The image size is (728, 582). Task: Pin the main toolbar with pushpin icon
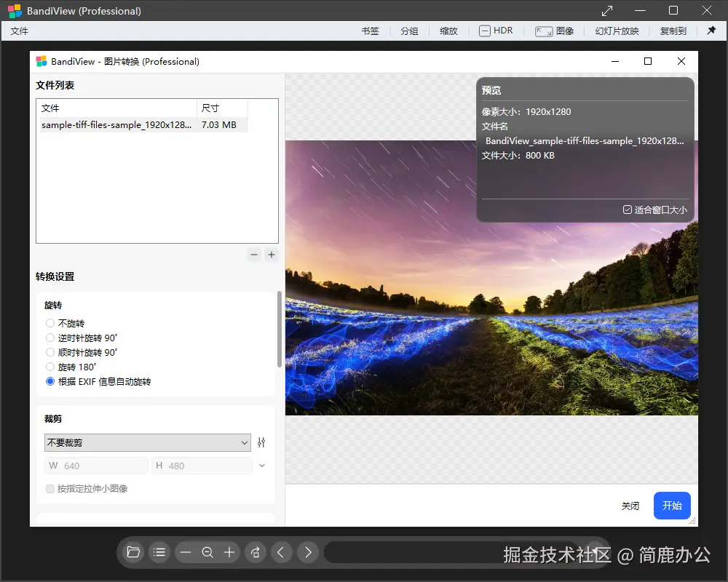point(711,31)
